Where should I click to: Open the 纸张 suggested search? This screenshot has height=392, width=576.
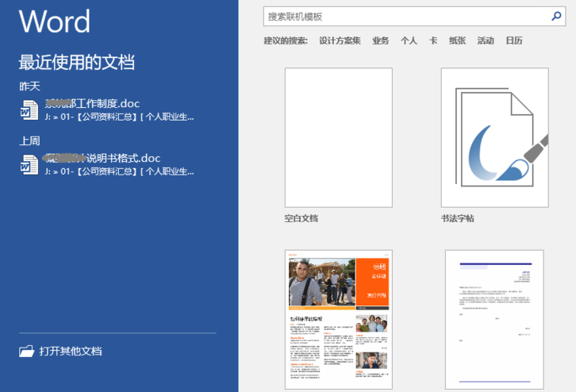[457, 40]
